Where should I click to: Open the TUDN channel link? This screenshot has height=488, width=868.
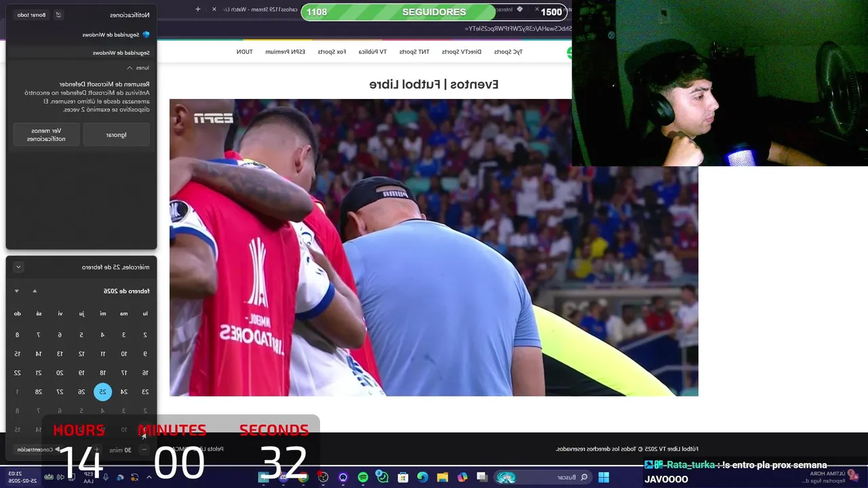pos(244,52)
